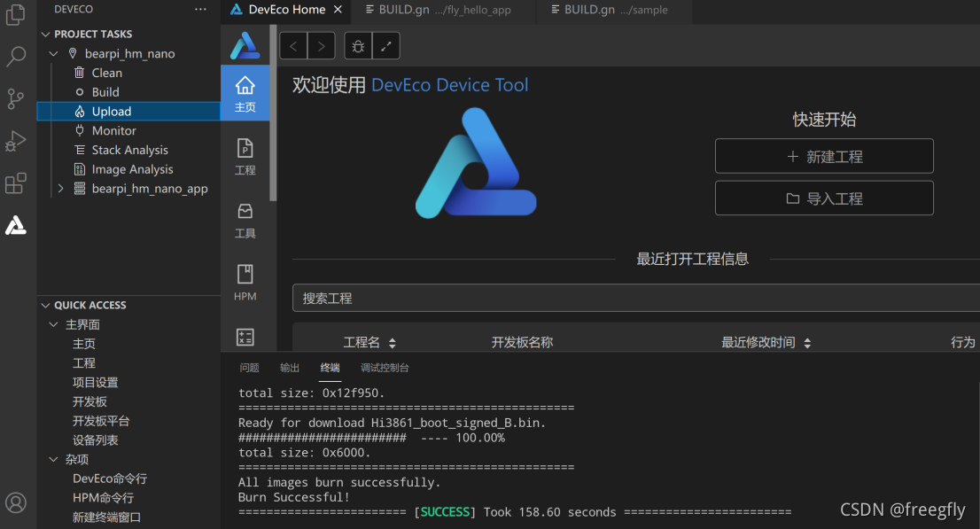Click the 行为 column header

962,342
